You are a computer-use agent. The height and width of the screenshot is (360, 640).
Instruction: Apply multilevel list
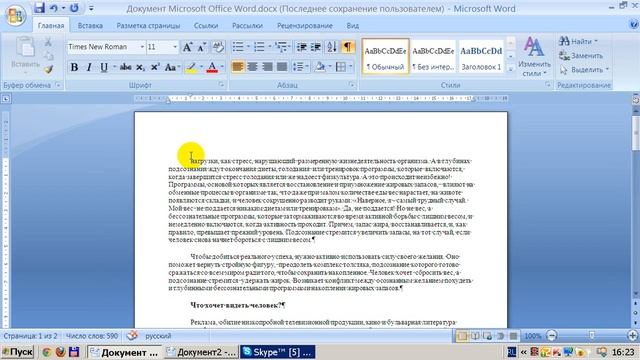pyautogui.click(x=281, y=47)
